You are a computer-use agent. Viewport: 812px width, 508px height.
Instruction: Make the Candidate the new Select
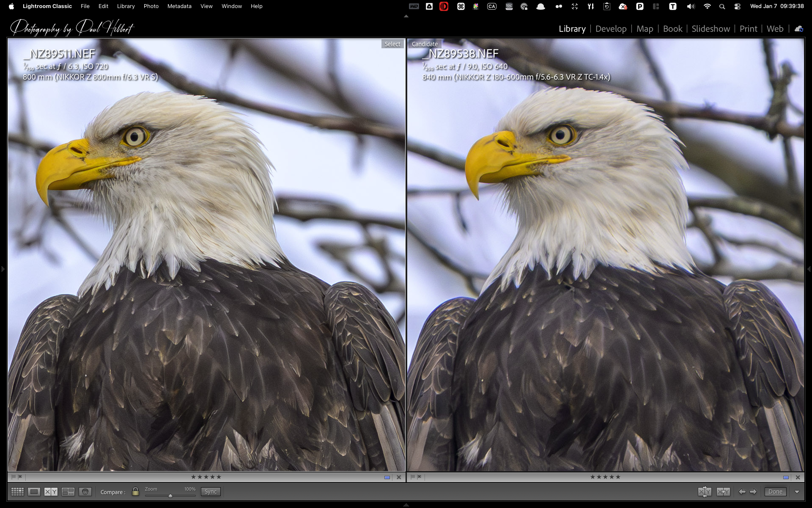point(723,491)
